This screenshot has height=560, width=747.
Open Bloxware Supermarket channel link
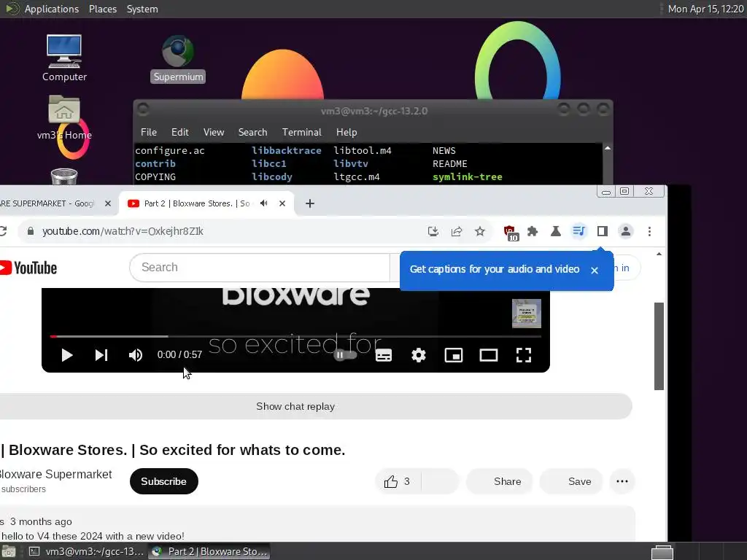(55, 474)
